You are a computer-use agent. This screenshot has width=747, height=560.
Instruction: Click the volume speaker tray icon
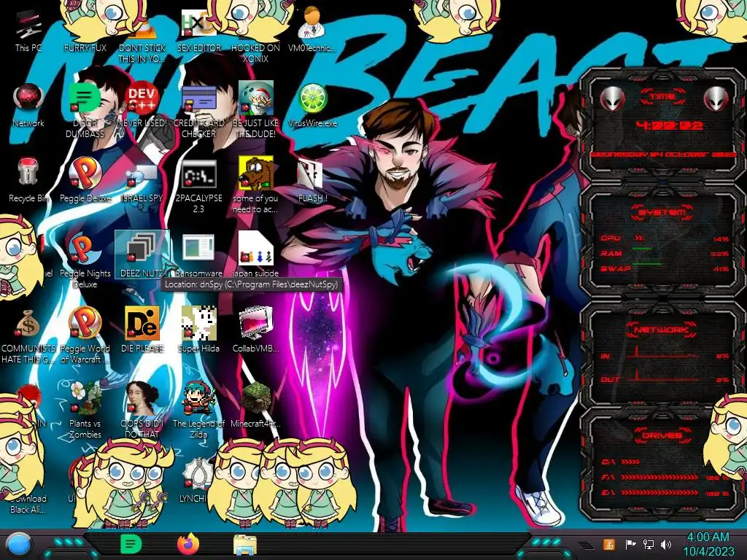[x=666, y=544]
